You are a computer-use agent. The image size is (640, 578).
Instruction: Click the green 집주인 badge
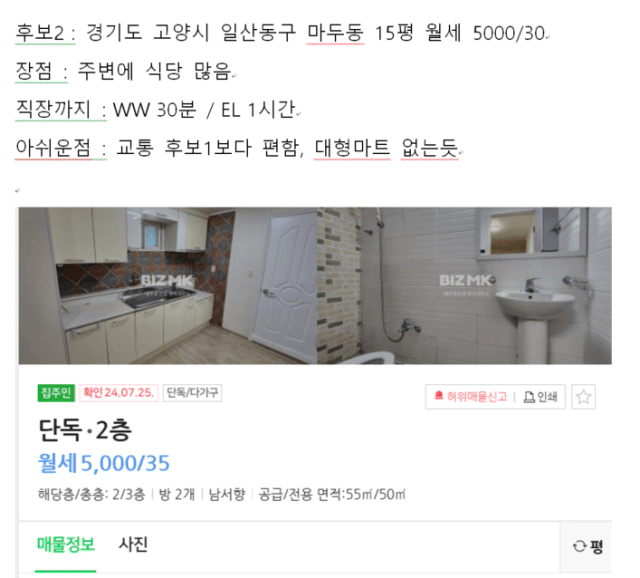click(56, 393)
